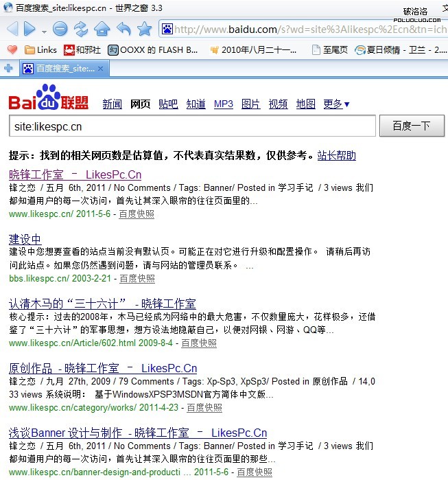Close the 百度搜索 tab
The image size is (448, 480).
[100, 68]
